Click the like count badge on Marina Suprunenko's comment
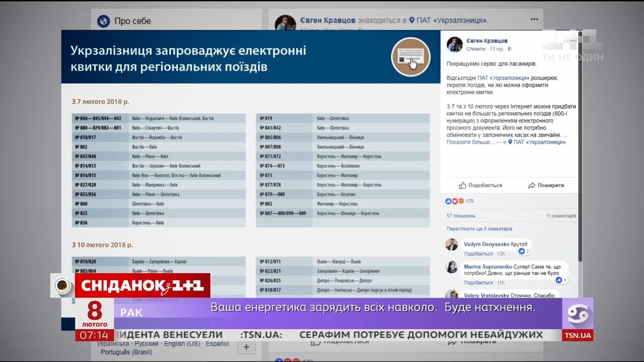Viewport: 644px width, 362px height. tap(561, 280)
